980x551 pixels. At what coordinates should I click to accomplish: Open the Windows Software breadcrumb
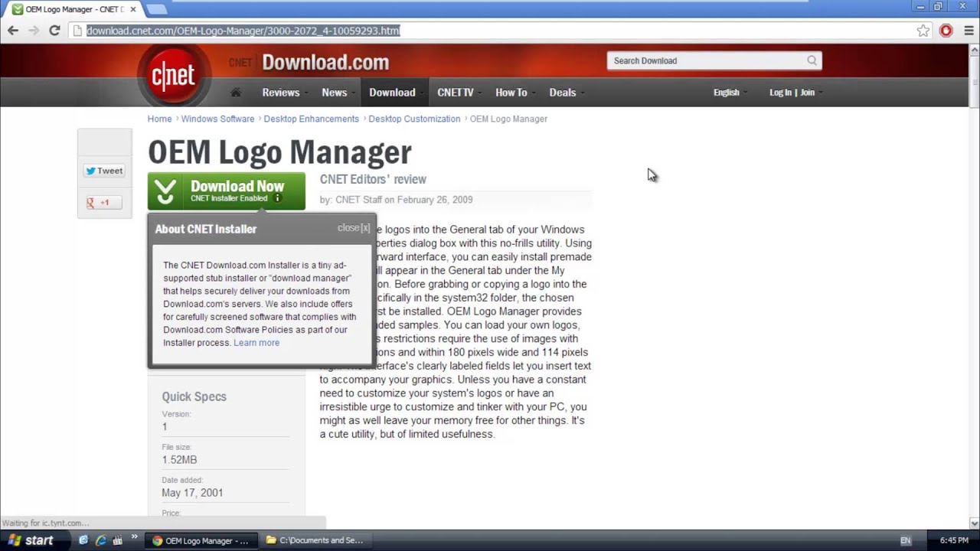[x=217, y=119]
